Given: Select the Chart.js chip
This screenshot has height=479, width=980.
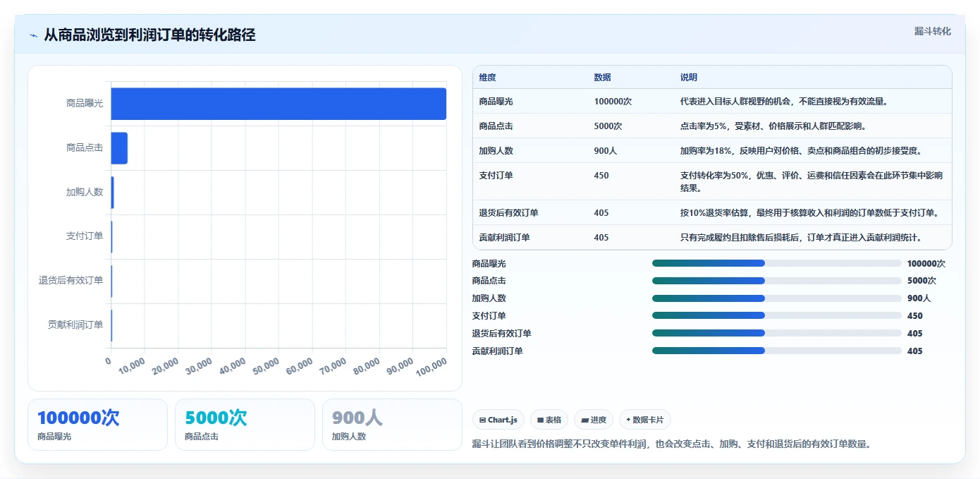Looking at the screenshot, I should point(498,420).
